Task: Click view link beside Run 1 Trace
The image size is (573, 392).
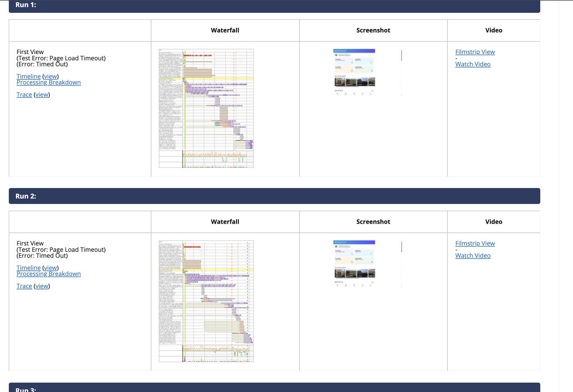Action: point(42,95)
